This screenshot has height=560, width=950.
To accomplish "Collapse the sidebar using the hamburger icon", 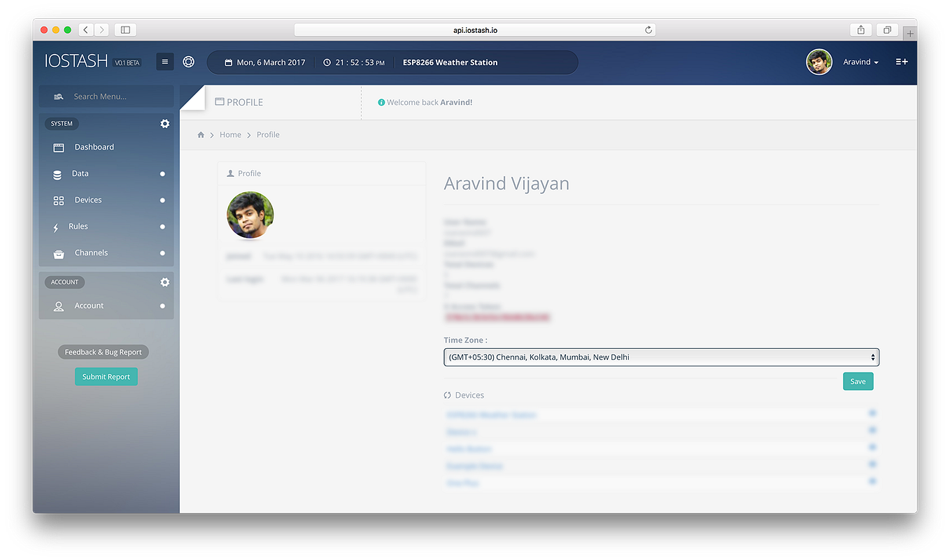I will pos(165,62).
